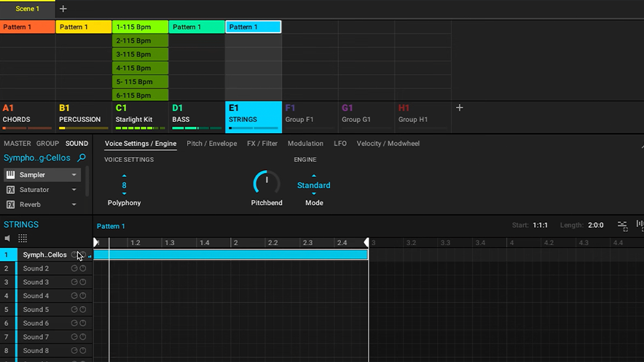The image size is (644, 362).
Task: Click the power icon on Sound 2
Action: click(83, 269)
